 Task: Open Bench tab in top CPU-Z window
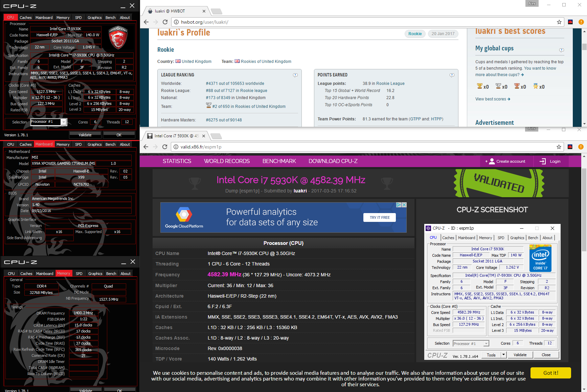(111, 18)
